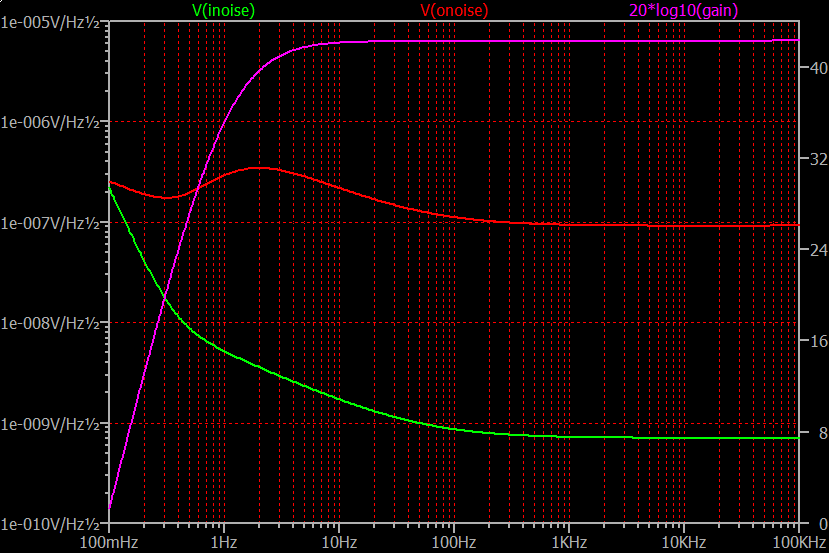Click the 24 label on right axis
The width and height of the screenshot is (829, 553).
coord(819,250)
